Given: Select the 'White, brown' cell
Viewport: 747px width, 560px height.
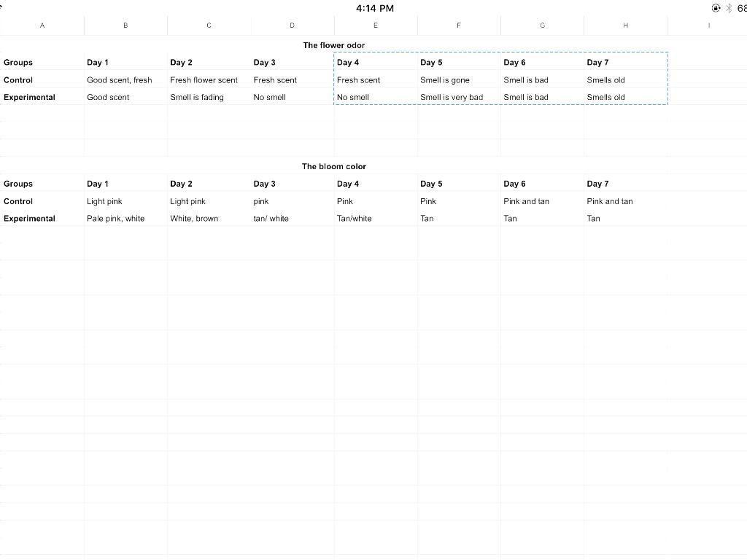Looking at the screenshot, I should coord(194,219).
